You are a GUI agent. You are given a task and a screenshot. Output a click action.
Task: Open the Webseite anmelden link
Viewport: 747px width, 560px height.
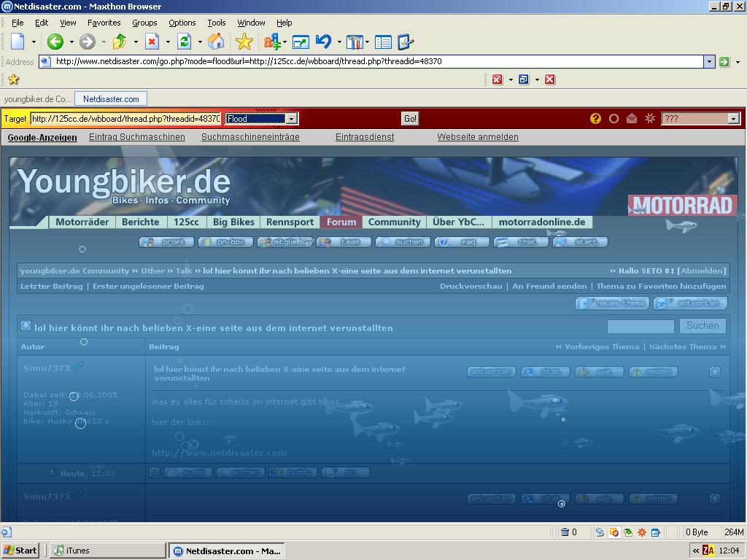[478, 137]
